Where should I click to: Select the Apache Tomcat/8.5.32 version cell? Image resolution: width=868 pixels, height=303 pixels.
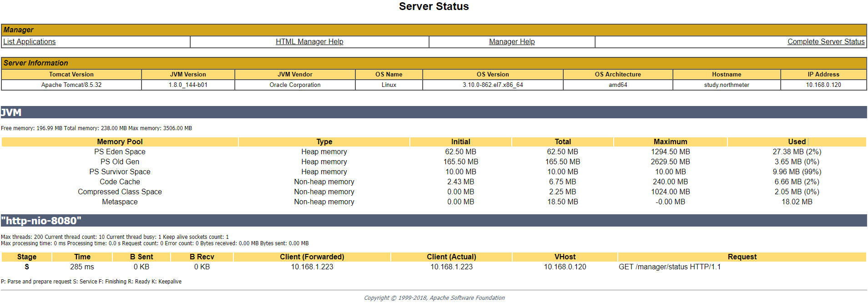pyautogui.click(x=71, y=85)
